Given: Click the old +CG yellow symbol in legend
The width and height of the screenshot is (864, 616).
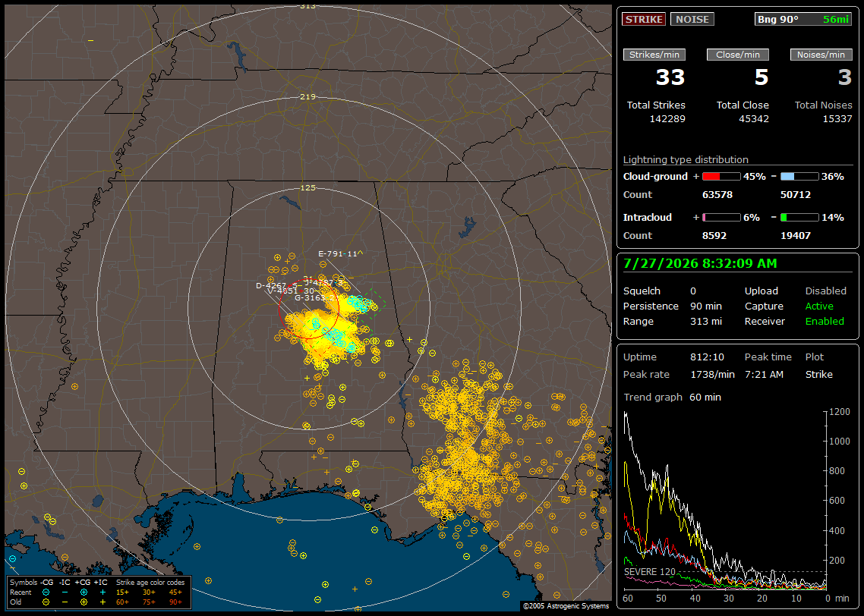Looking at the screenshot, I should (x=84, y=602).
